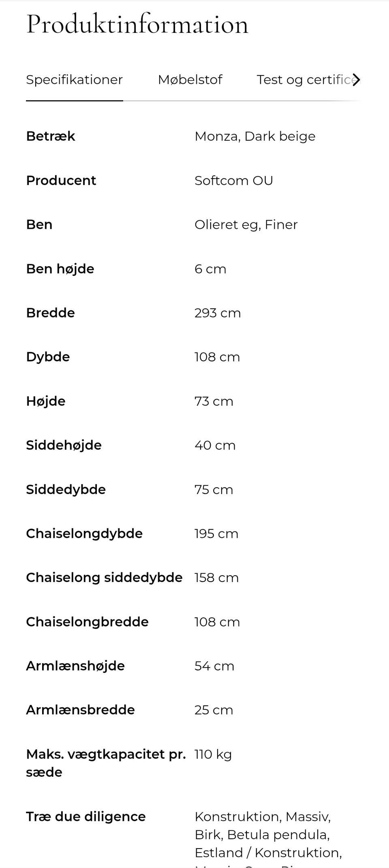Click the Træ due diligence label
This screenshot has height=868, width=389.
pos(85,816)
